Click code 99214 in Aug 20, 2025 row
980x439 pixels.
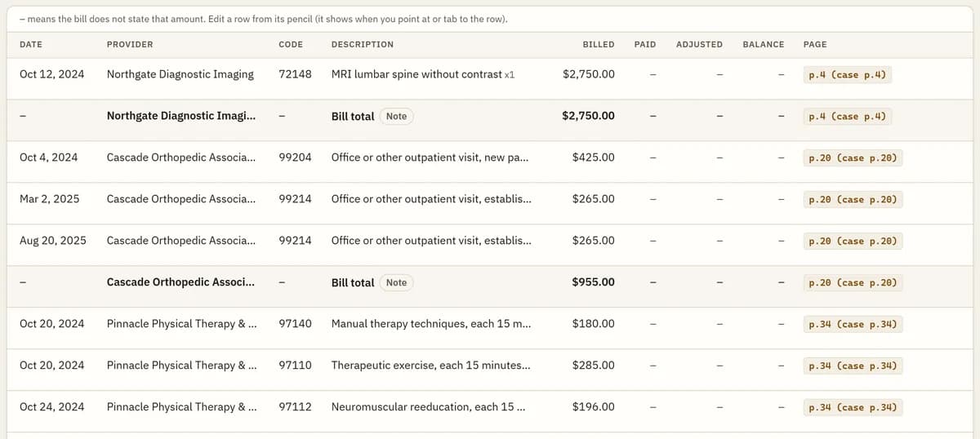pos(295,241)
